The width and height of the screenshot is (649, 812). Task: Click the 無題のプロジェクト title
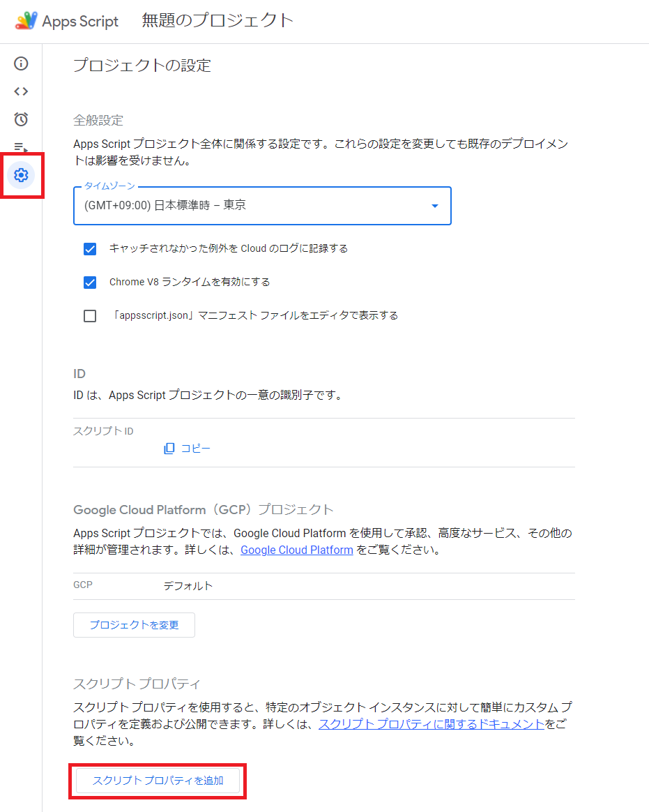coord(217,21)
